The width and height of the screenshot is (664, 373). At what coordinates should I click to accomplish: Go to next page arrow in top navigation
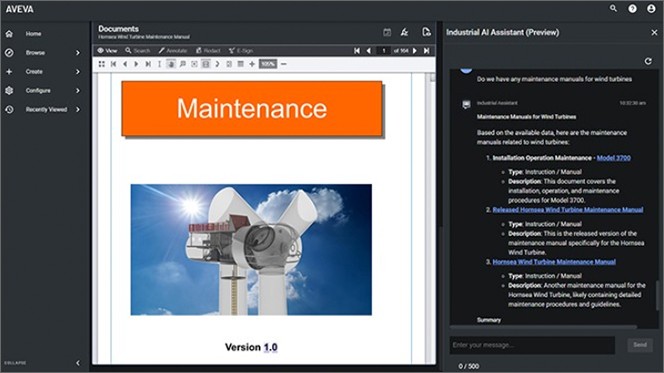[415, 51]
